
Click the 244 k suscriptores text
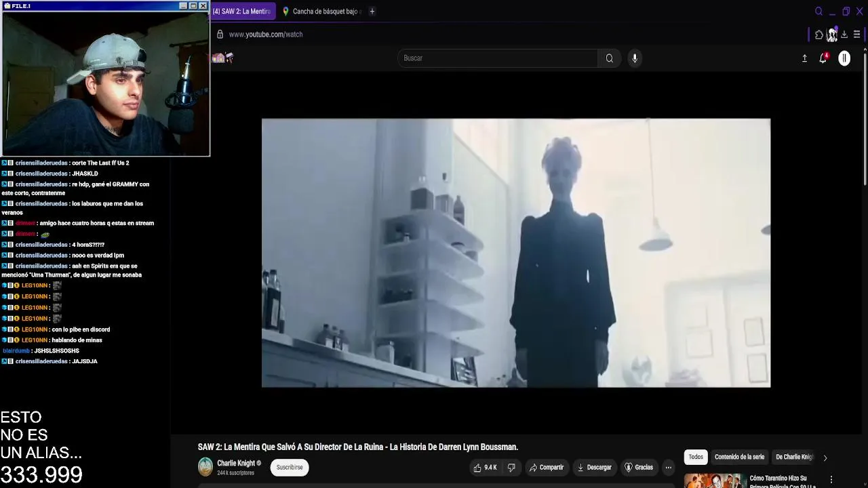(x=235, y=473)
